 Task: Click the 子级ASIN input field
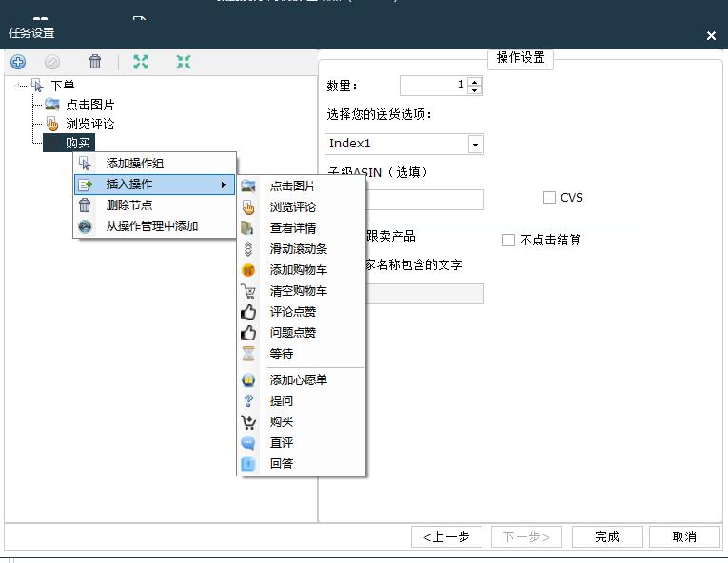click(423, 200)
